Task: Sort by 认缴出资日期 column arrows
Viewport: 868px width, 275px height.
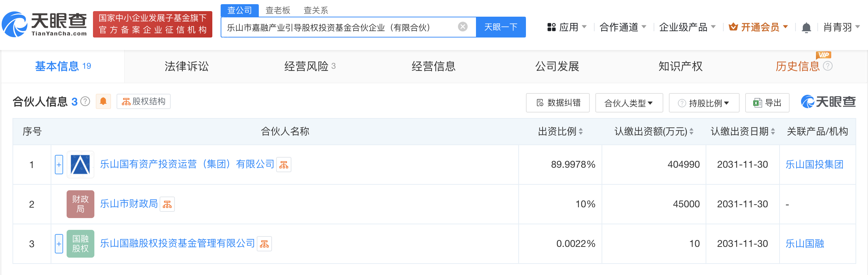Action: point(773,131)
